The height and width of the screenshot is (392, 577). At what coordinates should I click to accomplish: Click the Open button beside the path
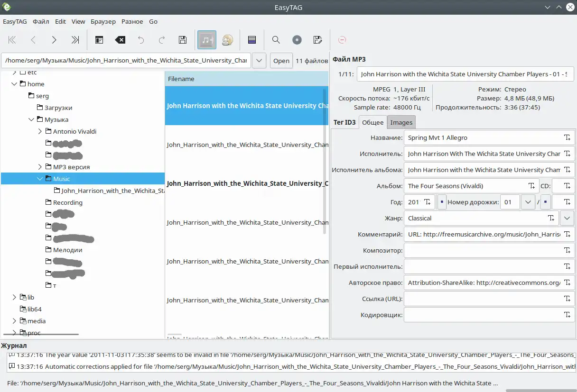click(281, 61)
